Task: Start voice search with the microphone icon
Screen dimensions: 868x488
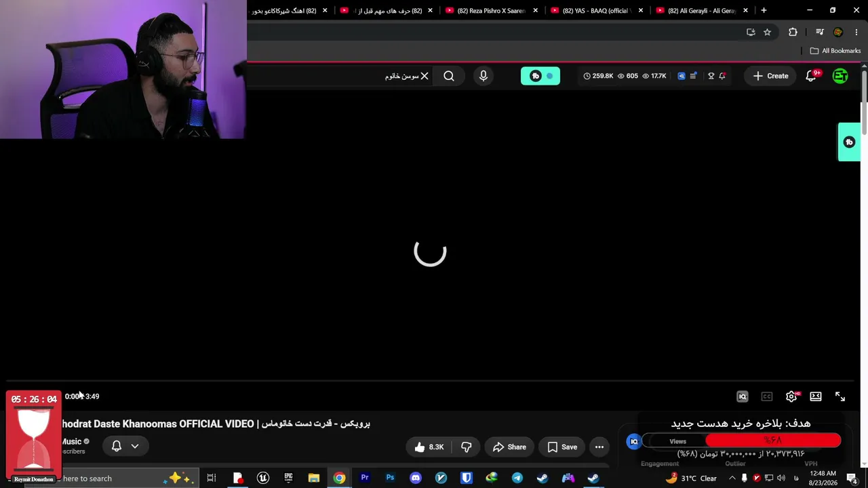Action: 484,76
